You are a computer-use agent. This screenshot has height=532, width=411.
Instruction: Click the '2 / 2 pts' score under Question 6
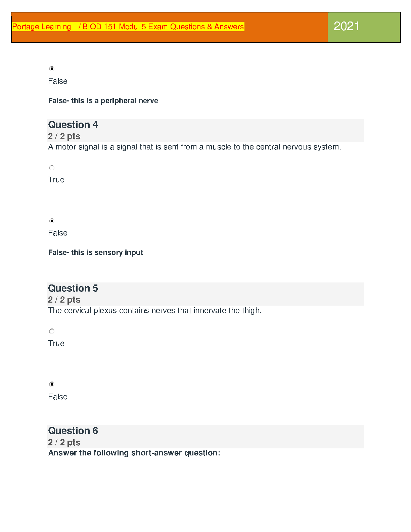coord(64,443)
